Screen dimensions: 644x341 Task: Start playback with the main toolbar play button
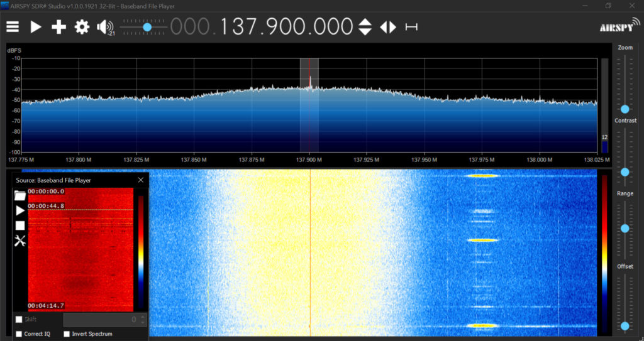click(36, 27)
